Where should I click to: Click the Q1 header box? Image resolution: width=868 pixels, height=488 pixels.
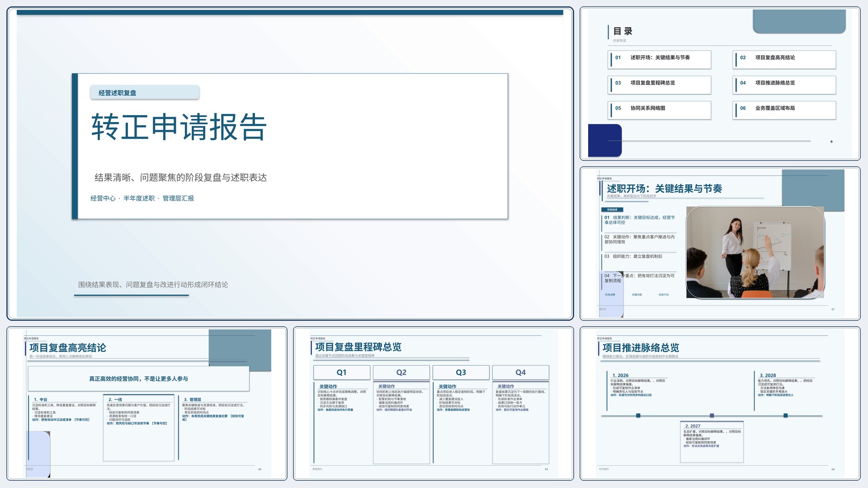(x=342, y=372)
